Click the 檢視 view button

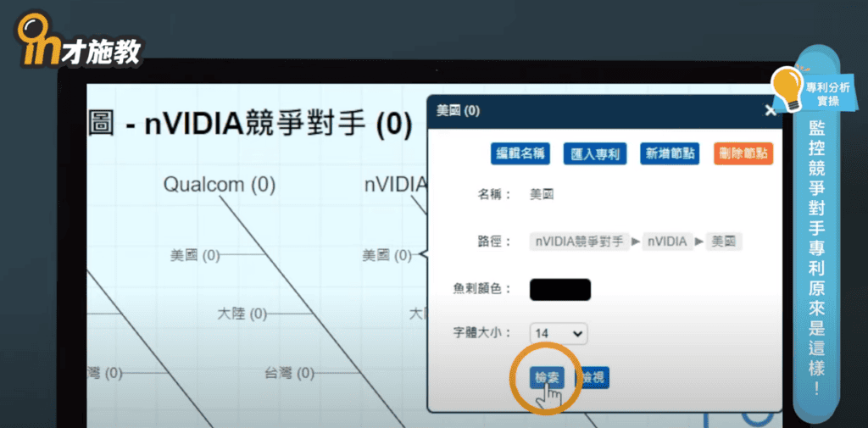point(593,378)
